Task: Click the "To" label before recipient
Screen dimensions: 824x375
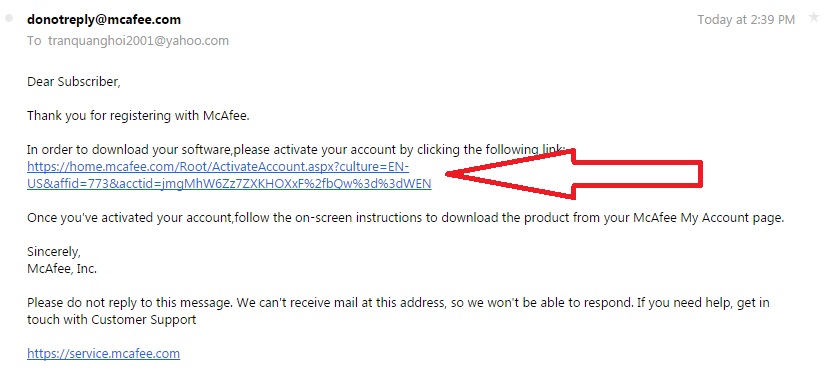Action: 34,41
